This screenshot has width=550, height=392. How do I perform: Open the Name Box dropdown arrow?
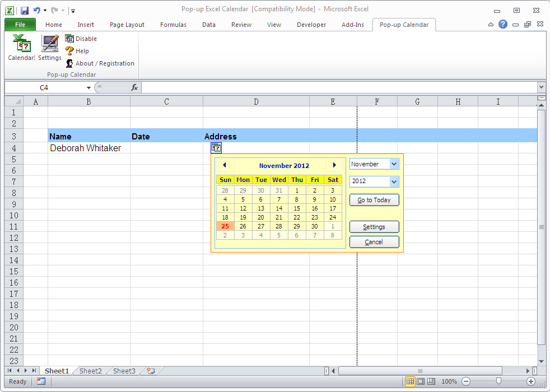pyautogui.click(x=88, y=87)
